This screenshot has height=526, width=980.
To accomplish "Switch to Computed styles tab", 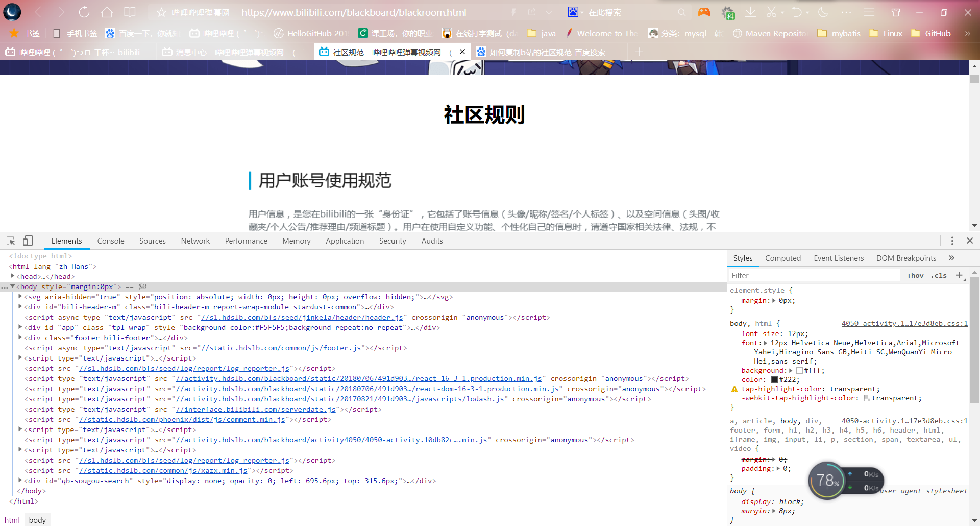I will (783, 258).
